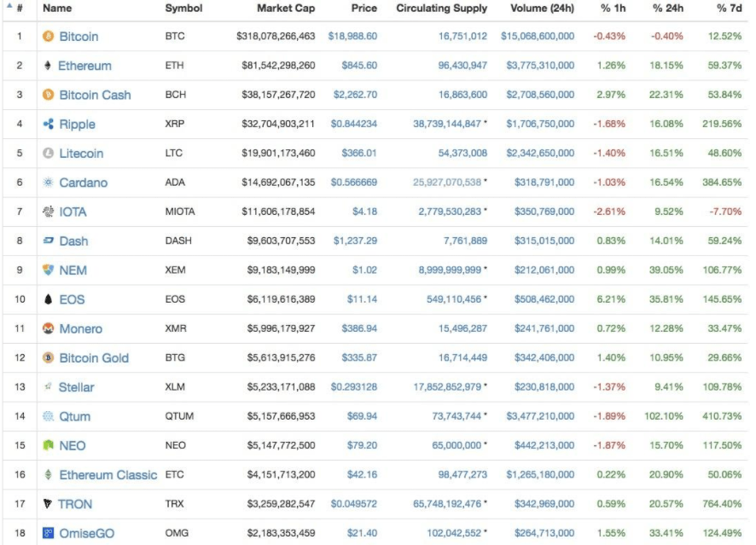Open the Monero name link
The width and height of the screenshot is (756, 545).
[x=80, y=328]
